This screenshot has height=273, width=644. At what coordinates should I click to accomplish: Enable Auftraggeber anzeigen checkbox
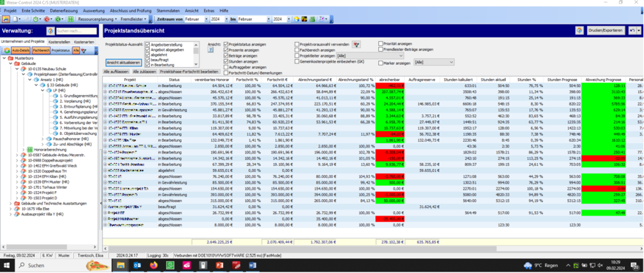coord(225,67)
